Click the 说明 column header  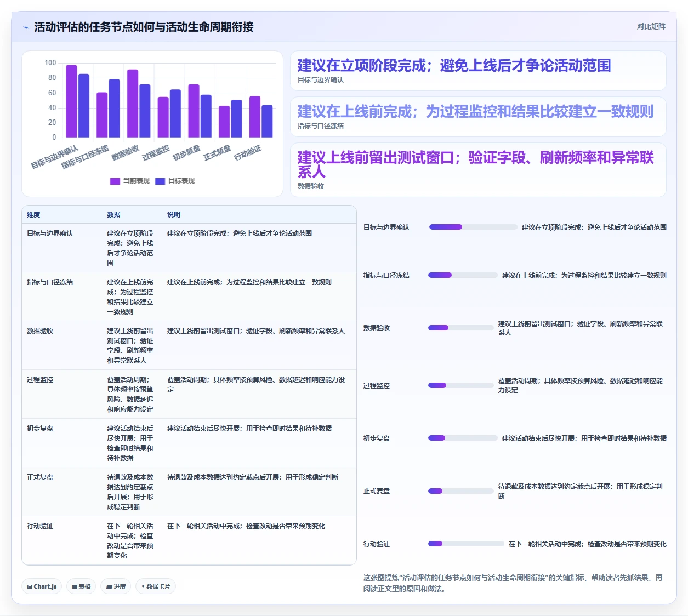tap(174, 215)
